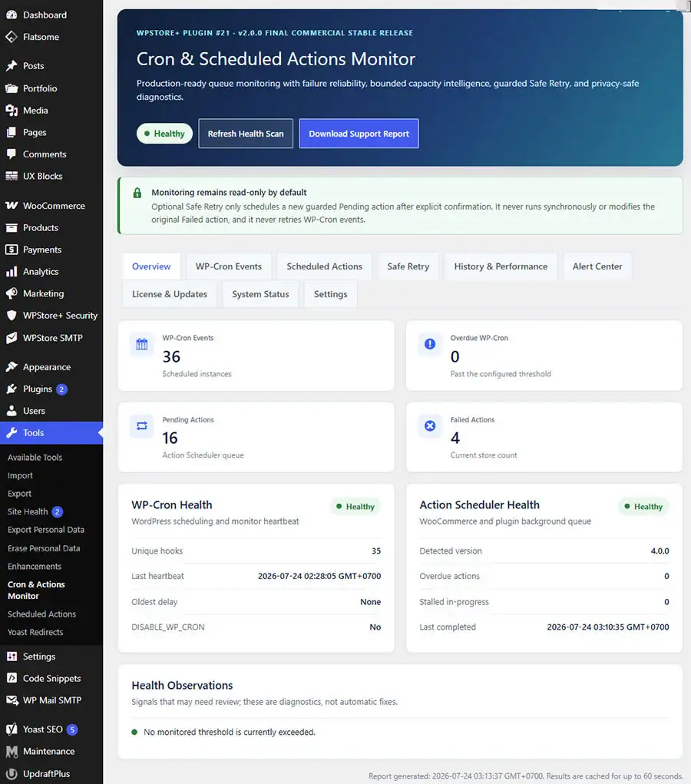Click the green lock icon in notice
Viewport: 691px width, 784px height.
coord(137,193)
